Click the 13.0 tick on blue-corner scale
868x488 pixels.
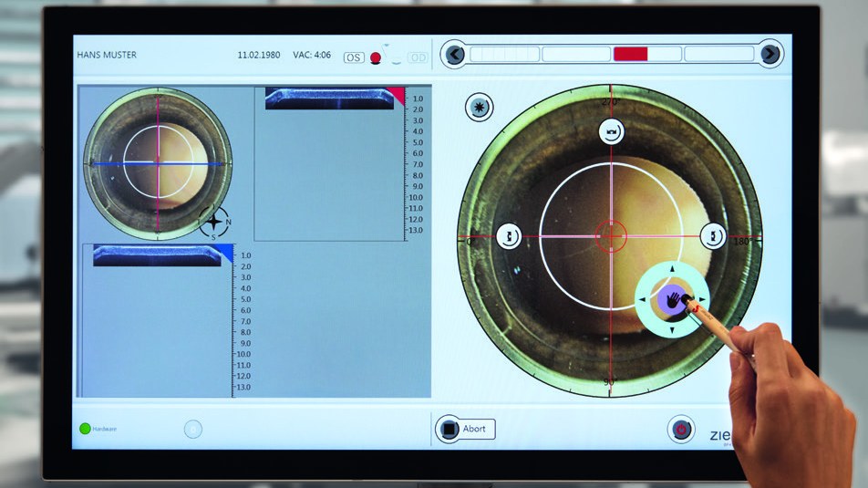pos(243,387)
